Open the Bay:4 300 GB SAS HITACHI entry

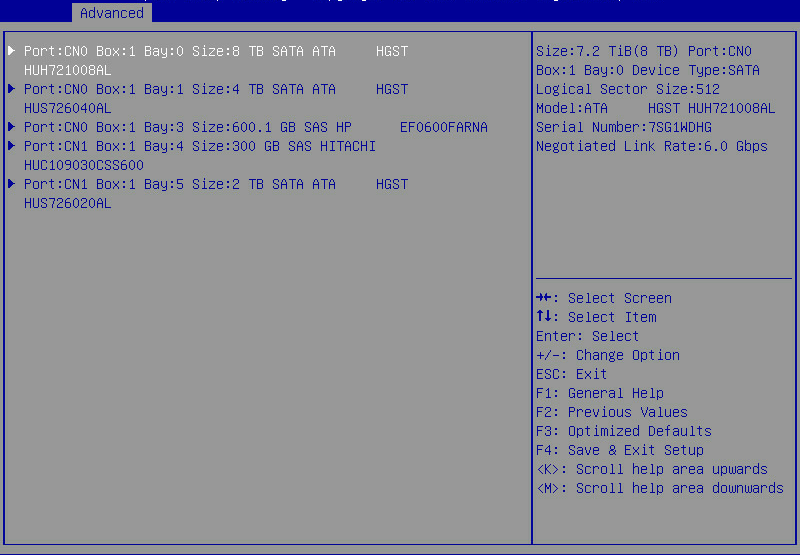pyautogui.click(x=200, y=156)
